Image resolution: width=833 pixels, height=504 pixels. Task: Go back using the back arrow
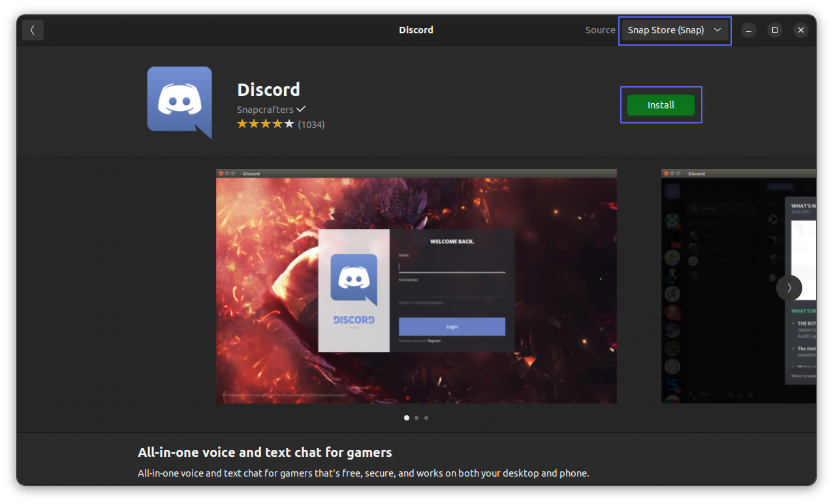32,29
